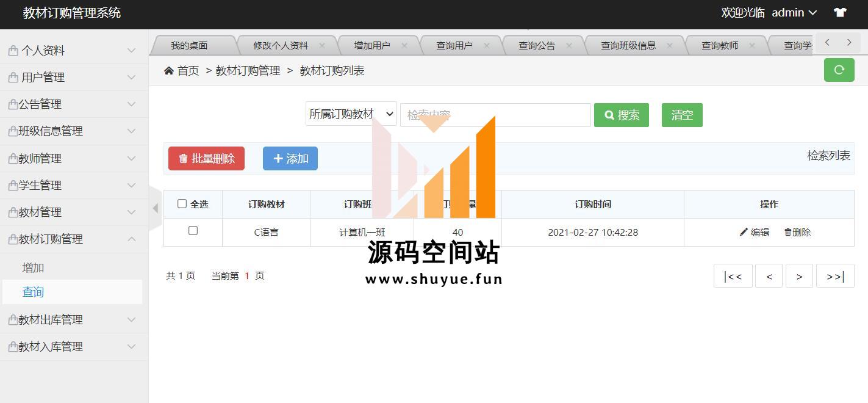Expand the 教材入库管理 menu chevron
Screen dimensions: 868x403
point(131,347)
